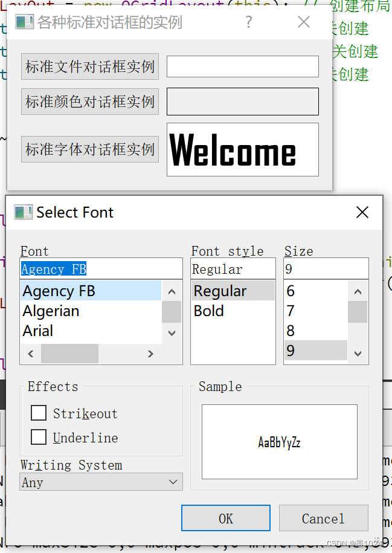Open the Writing System dropdown
Viewport: 392px width, 553px height.
(x=101, y=482)
